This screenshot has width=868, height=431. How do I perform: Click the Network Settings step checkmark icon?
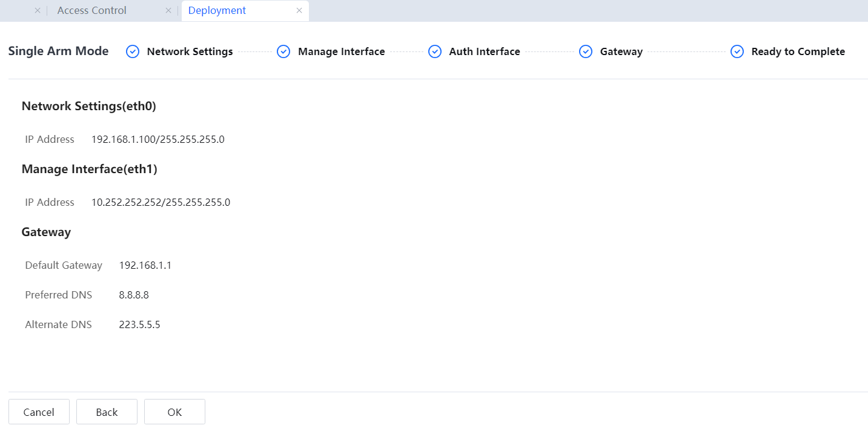pos(133,52)
